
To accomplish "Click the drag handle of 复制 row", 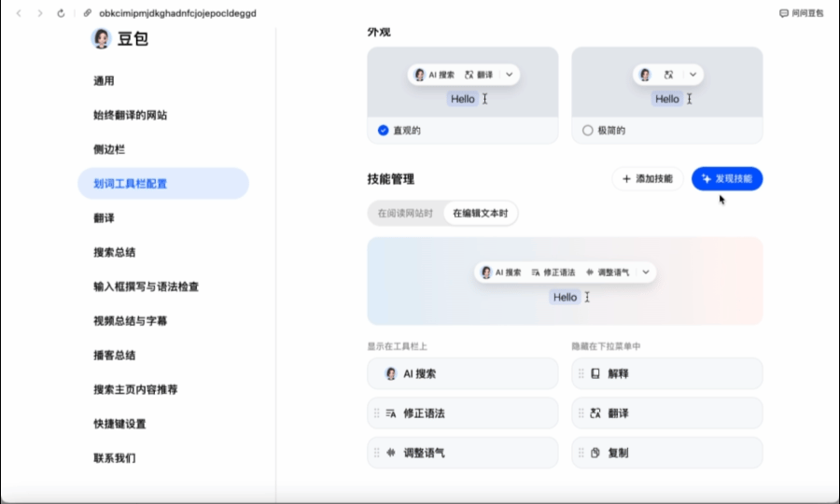I will point(581,453).
